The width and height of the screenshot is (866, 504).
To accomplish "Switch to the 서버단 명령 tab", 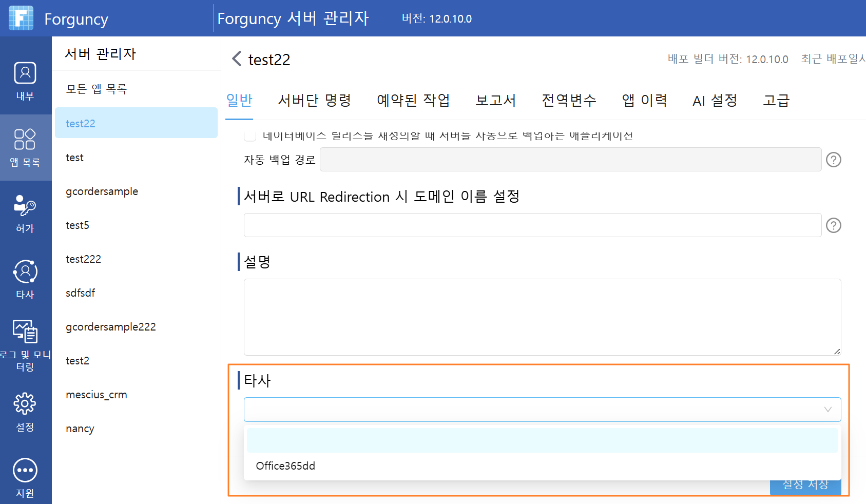I will 314,100.
